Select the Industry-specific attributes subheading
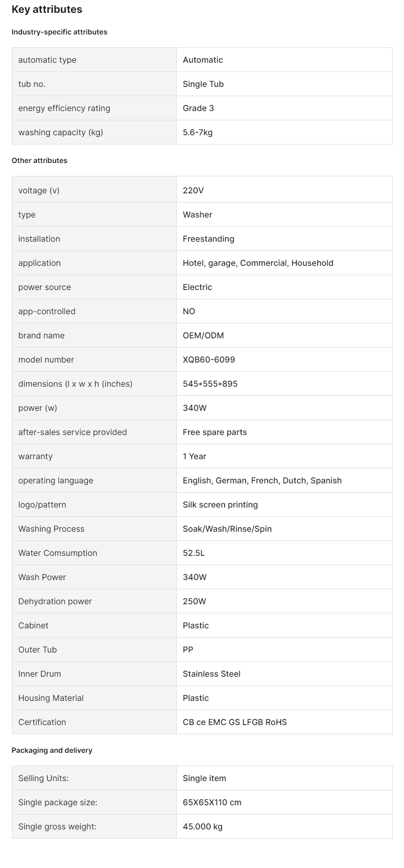This screenshot has width=404, height=868. [60, 32]
